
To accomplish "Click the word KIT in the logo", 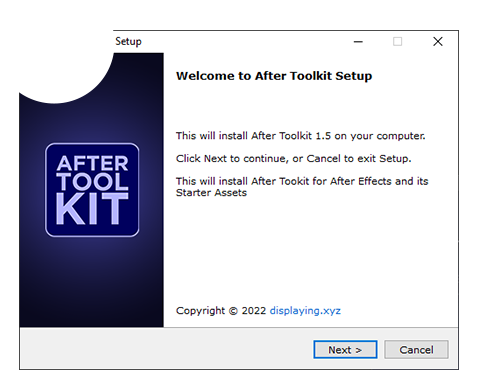I will coord(92,209).
